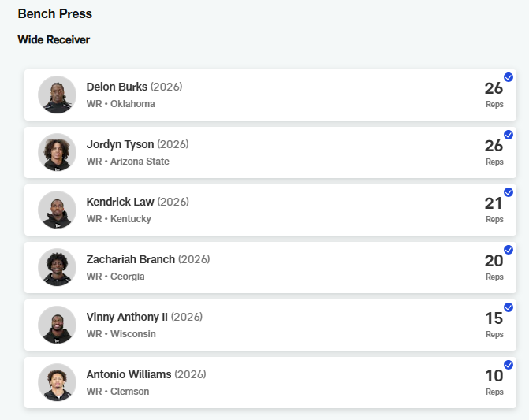This screenshot has width=529, height=420.
Task: Click the 15 reps value for Vinny Anthony II
Action: pyautogui.click(x=494, y=318)
